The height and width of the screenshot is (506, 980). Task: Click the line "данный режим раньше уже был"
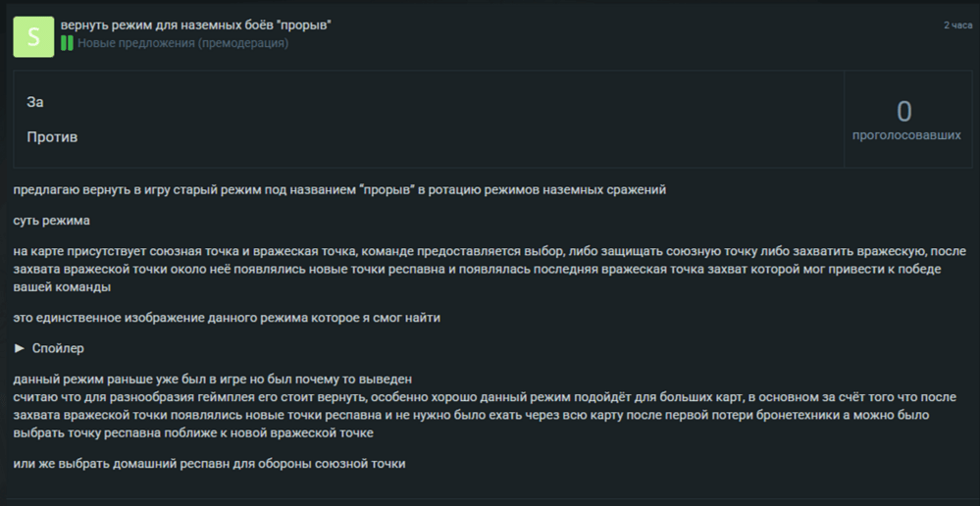[x=212, y=379]
